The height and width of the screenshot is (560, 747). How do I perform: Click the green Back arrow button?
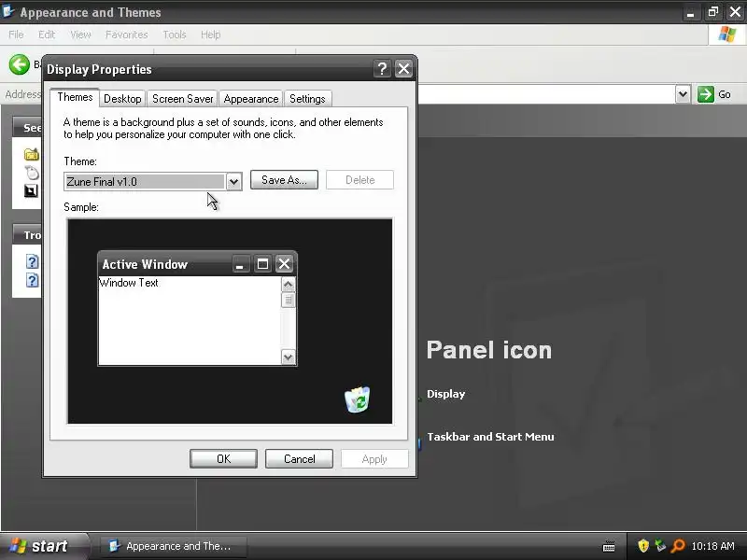20,64
